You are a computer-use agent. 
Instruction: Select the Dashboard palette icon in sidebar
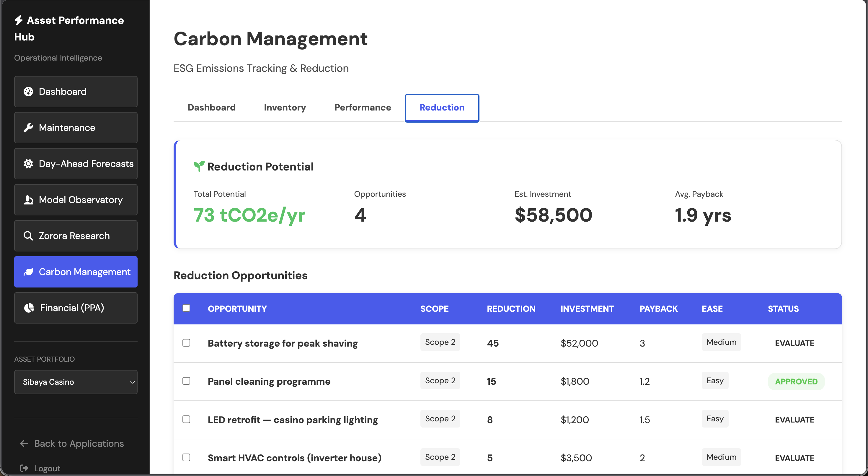click(29, 91)
